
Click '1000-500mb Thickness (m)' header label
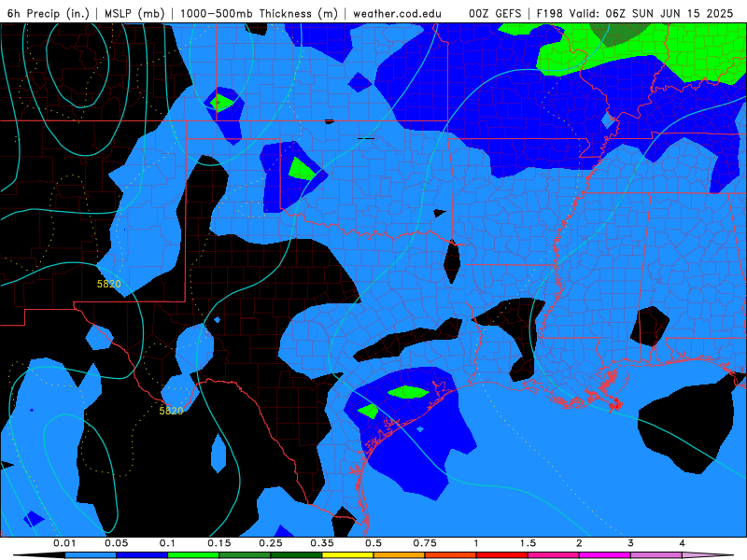point(259,13)
